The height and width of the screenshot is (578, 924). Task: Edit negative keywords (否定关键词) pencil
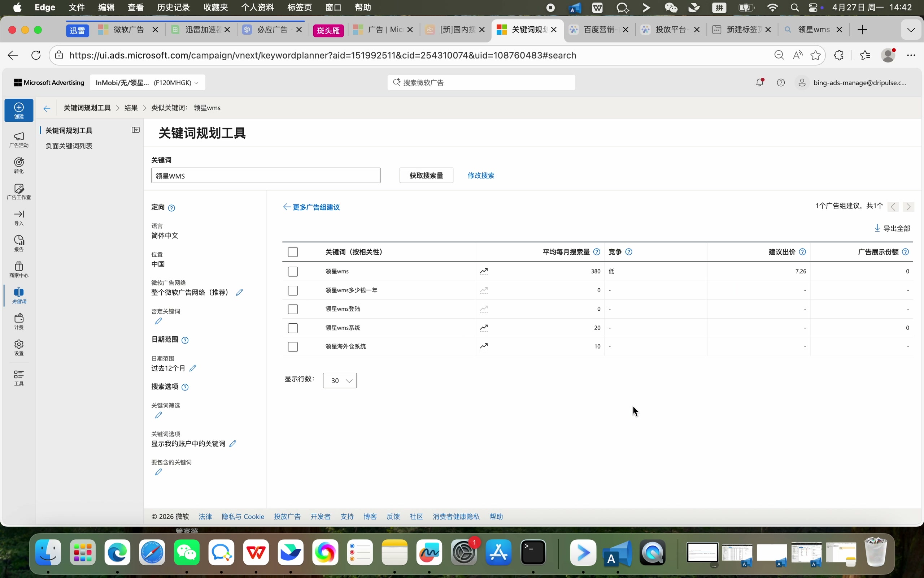point(158,321)
